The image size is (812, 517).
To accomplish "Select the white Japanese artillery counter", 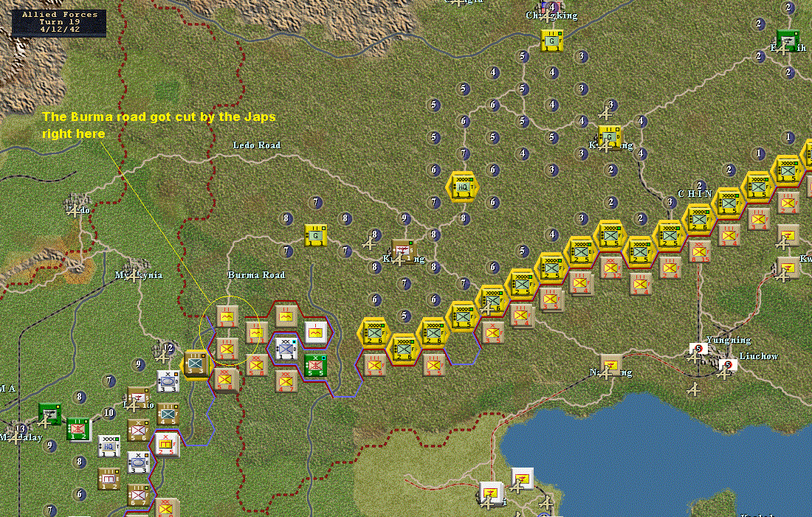I will [315, 333].
